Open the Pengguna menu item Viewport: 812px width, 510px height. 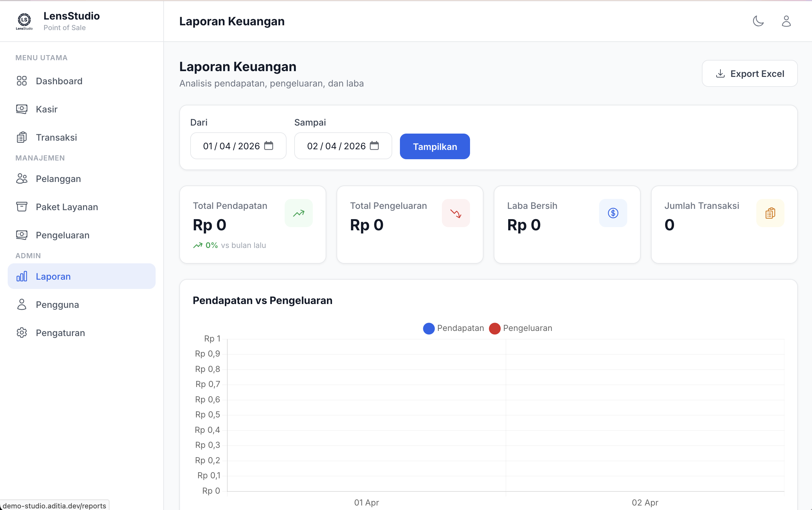[57, 305]
